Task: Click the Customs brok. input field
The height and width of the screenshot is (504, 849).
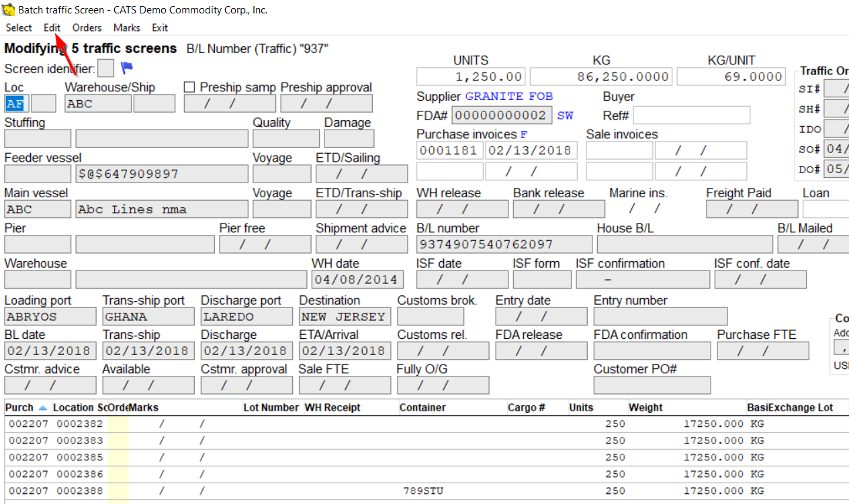Action: (431, 316)
